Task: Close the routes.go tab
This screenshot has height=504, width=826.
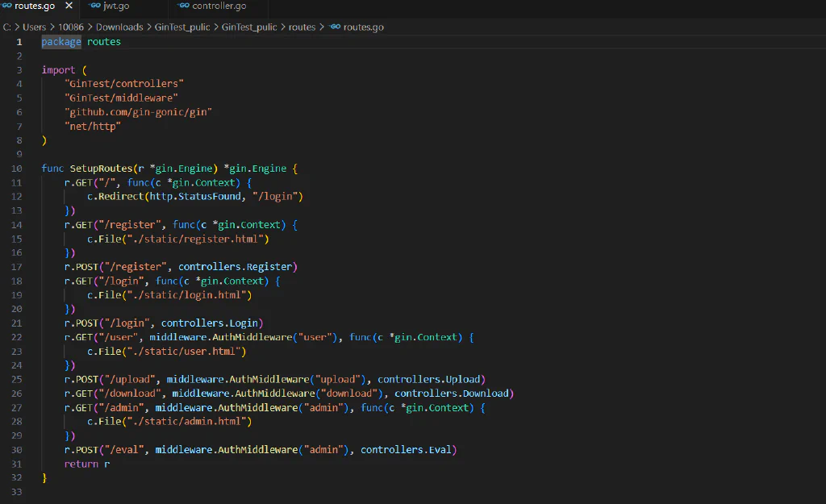Action: click(69, 6)
